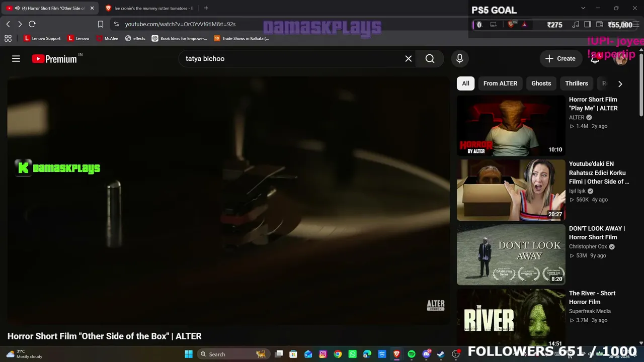Open the Trade Shows in Kolkata bookmark

242,38
